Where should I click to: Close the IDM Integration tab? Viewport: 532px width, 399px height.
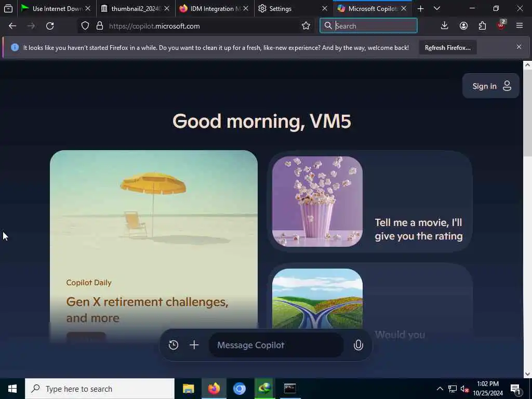[x=246, y=8]
